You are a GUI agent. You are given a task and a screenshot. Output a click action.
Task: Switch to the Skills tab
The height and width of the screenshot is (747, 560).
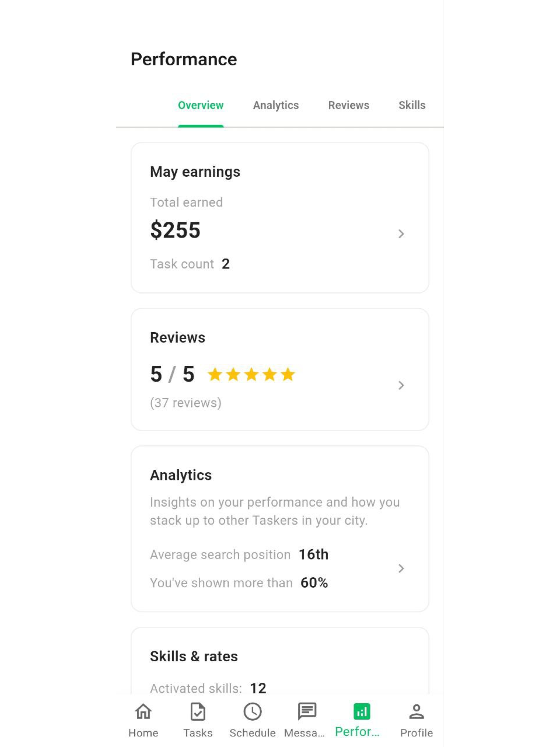pyautogui.click(x=412, y=105)
